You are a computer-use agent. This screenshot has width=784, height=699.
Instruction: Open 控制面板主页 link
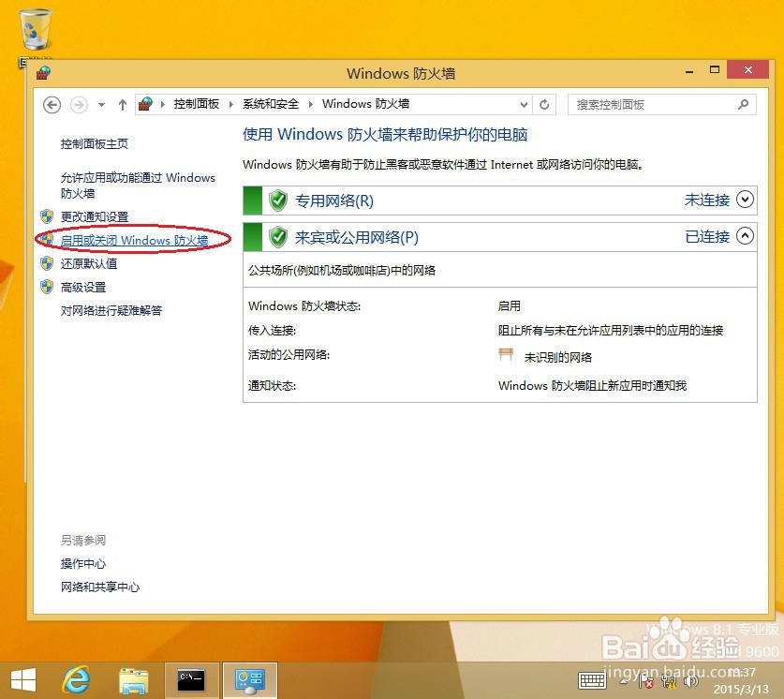click(94, 144)
